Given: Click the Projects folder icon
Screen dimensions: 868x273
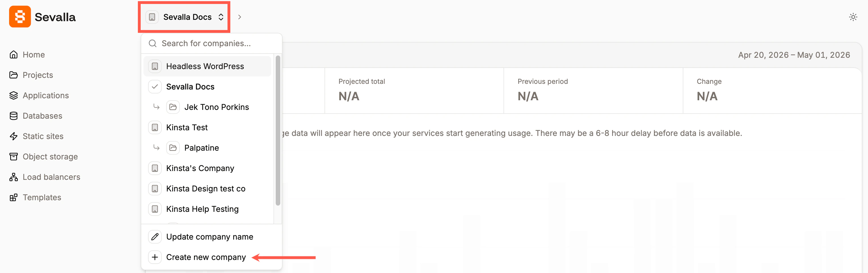Looking at the screenshot, I should pyautogui.click(x=14, y=75).
